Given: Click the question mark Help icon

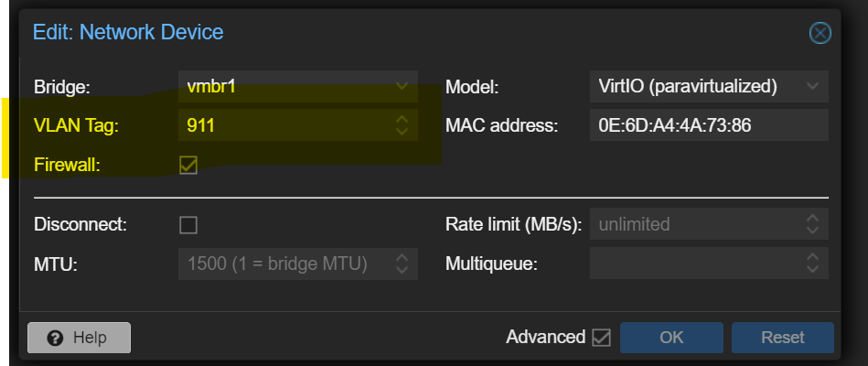Looking at the screenshot, I should tap(55, 338).
